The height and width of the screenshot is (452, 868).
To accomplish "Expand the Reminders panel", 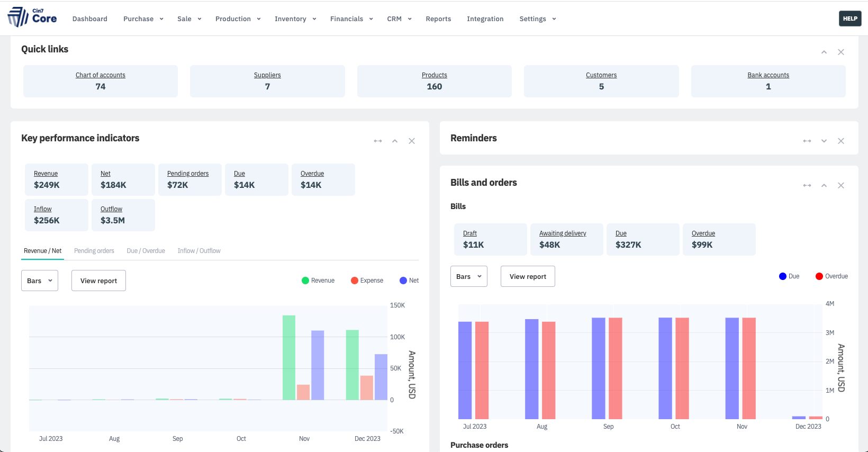I will click(824, 141).
